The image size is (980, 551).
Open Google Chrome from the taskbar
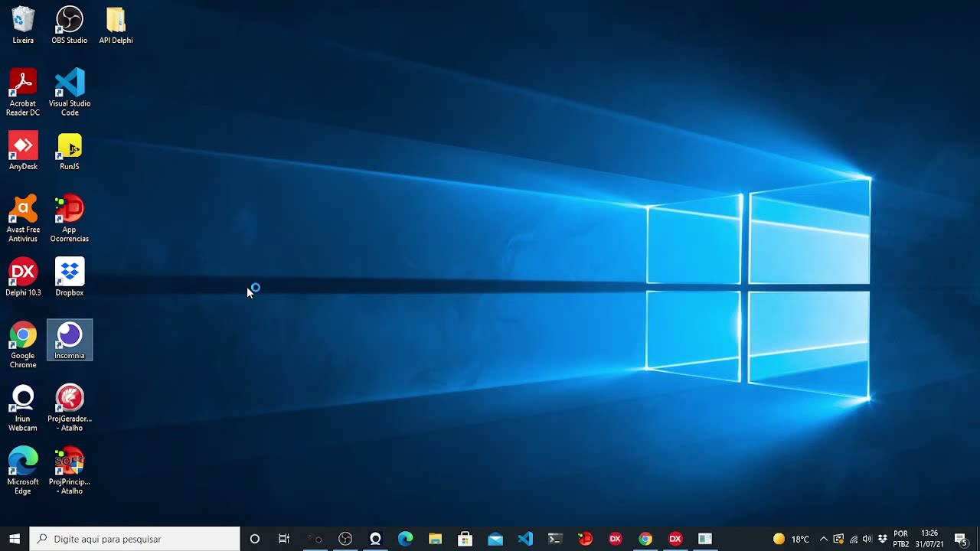[x=645, y=539]
